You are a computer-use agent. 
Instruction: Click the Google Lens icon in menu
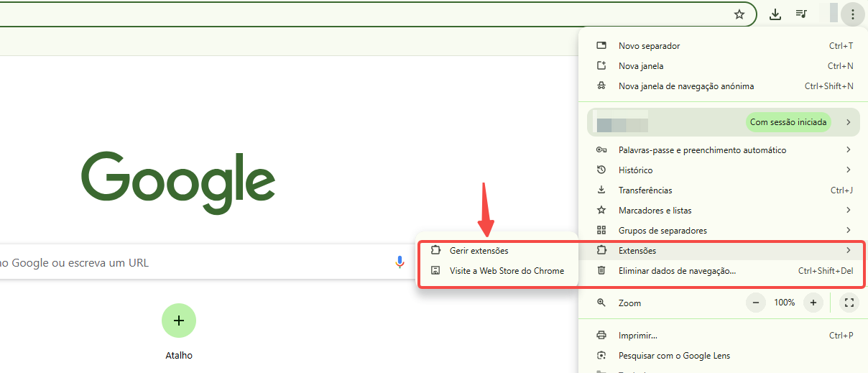point(601,355)
